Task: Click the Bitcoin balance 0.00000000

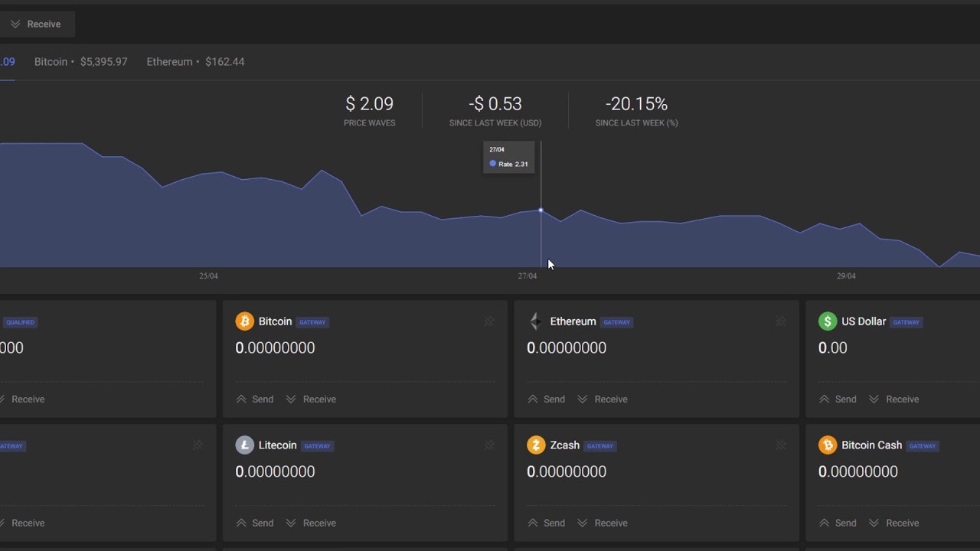Action: (275, 348)
